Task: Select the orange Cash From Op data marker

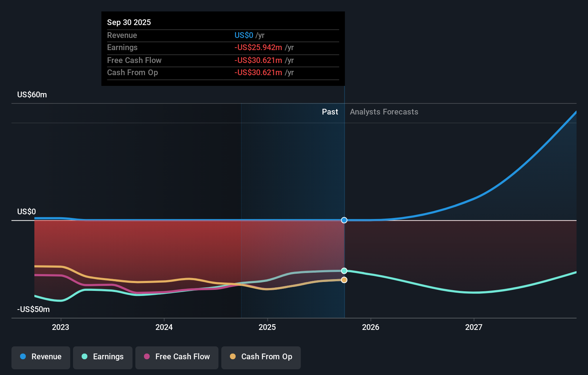Action: point(344,280)
